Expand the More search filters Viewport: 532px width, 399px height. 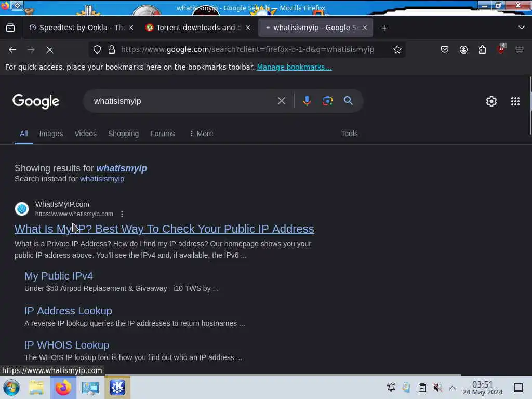(201, 134)
